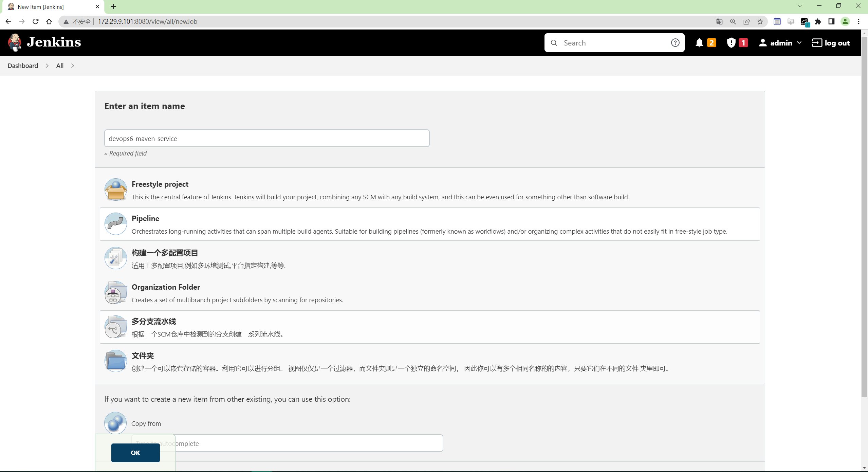Focus the item name input field
This screenshot has height=472, width=868.
[267, 138]
